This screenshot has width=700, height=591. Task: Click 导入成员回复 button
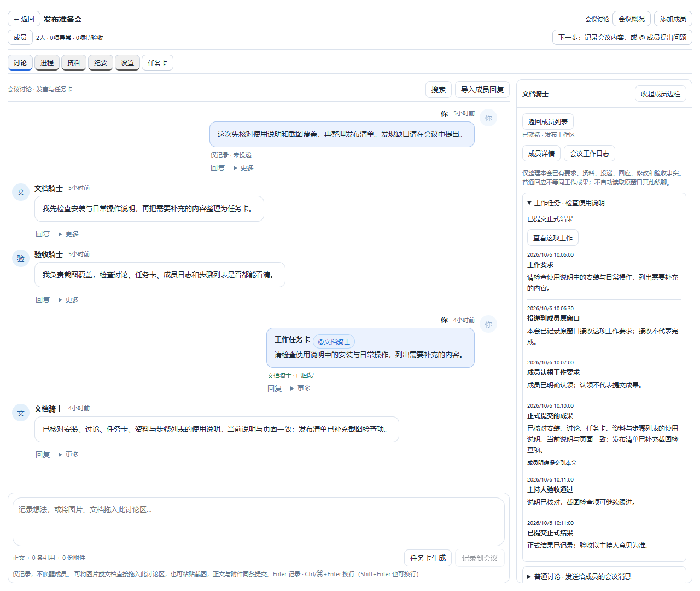pos(482,90)
